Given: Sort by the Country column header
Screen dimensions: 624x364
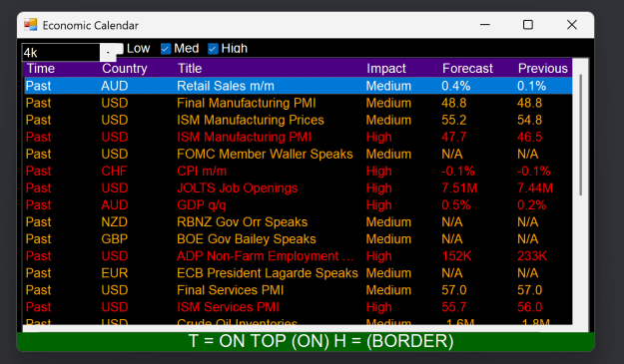Looking at the screenshot, I should click(125, 69).
